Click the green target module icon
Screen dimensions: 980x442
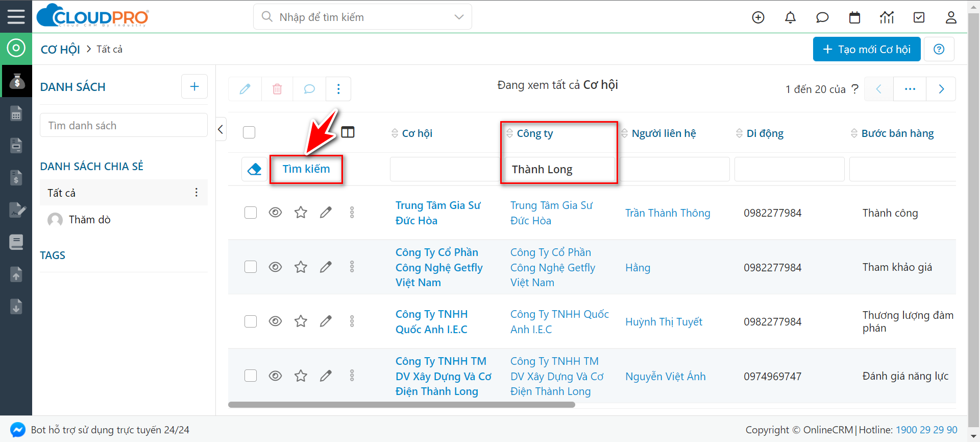(x=16, y=49)
